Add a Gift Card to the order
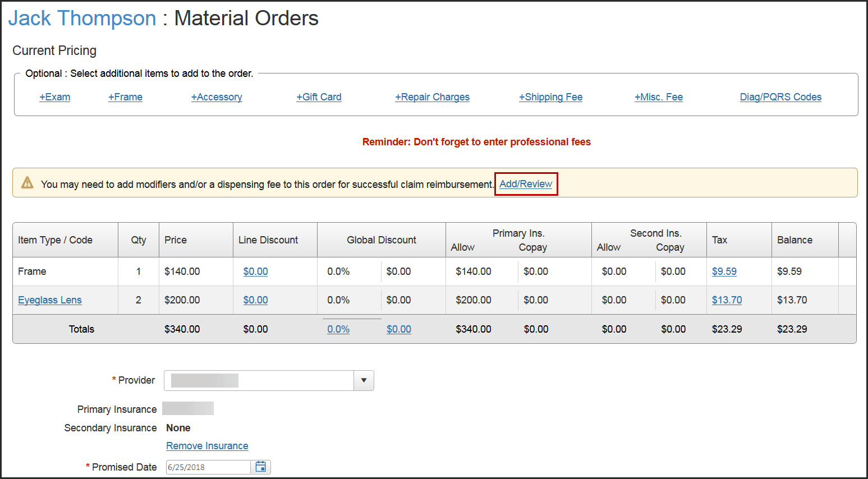 (x=319, y=96)
